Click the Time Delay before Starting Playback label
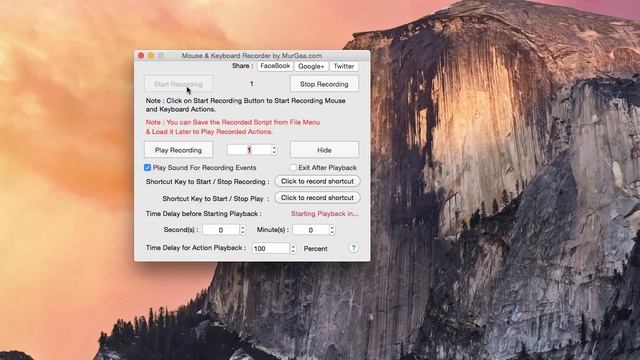Screen dimensions: 640x360 [x=204, y=213]
